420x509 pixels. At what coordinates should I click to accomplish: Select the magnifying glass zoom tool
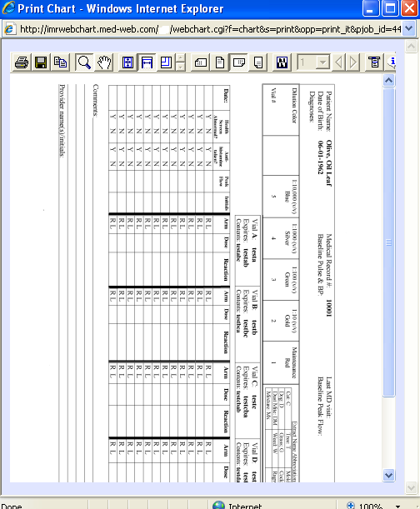(84, 62)
